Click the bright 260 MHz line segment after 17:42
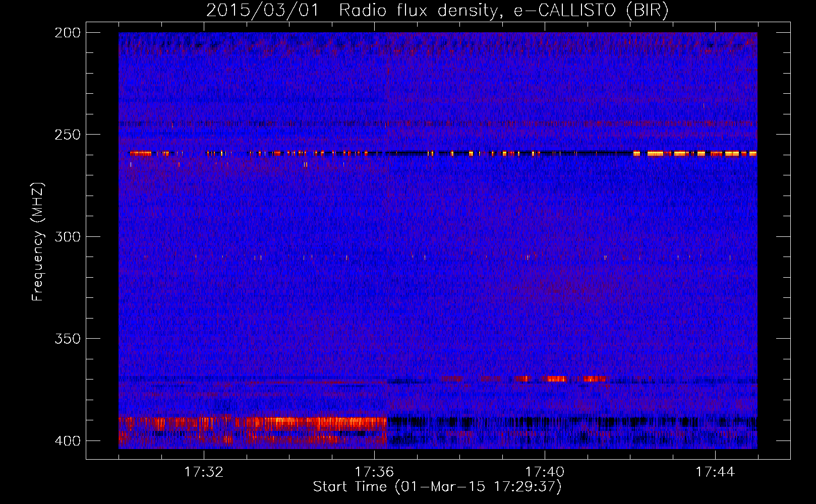816x504 pixels. [x=695, y=153]
